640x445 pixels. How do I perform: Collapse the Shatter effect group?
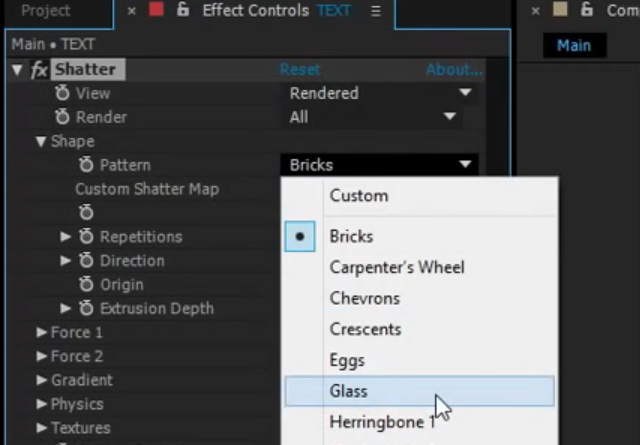click(17, 70)
